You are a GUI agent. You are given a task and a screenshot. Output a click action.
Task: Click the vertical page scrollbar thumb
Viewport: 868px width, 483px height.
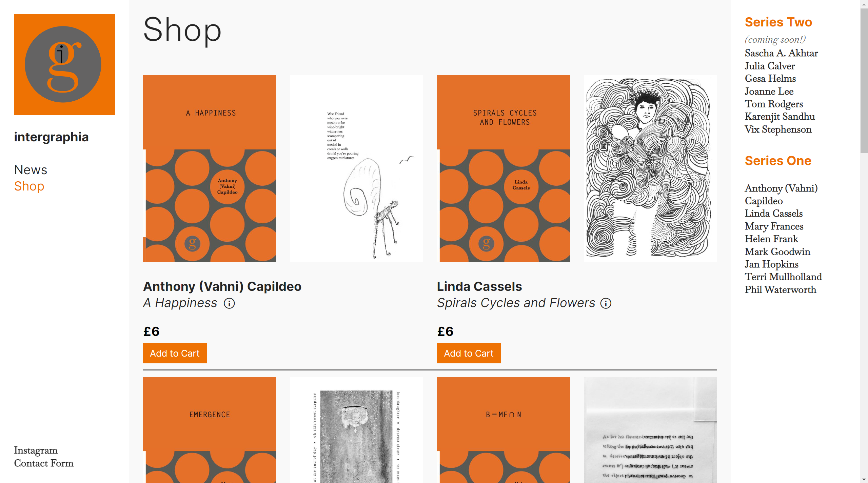coord(864,81)
